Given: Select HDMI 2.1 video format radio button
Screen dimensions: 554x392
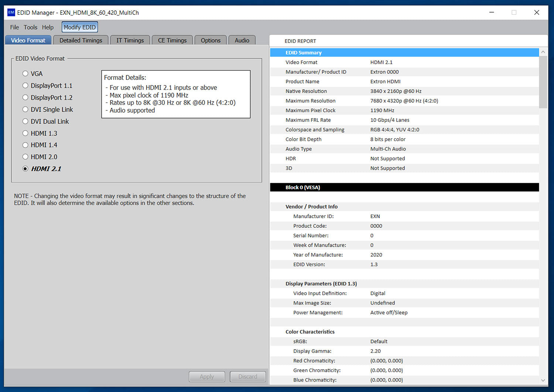Looking at the screenshot, I should click(x=25, y=169).
